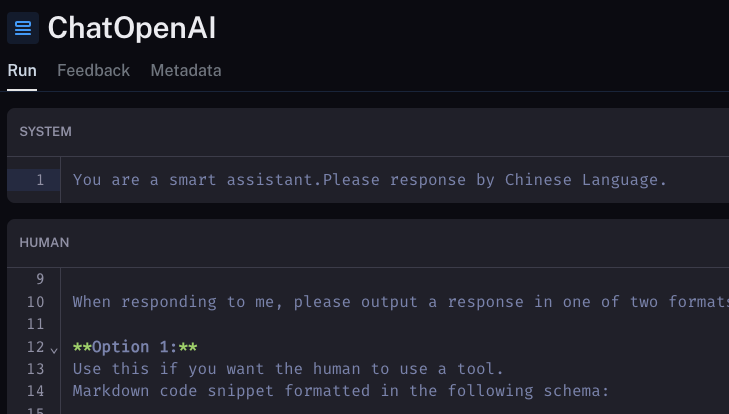The image size is (729, 414).
Task: Click line number 14 in the gutter
Action: click(x=36, y=391)
